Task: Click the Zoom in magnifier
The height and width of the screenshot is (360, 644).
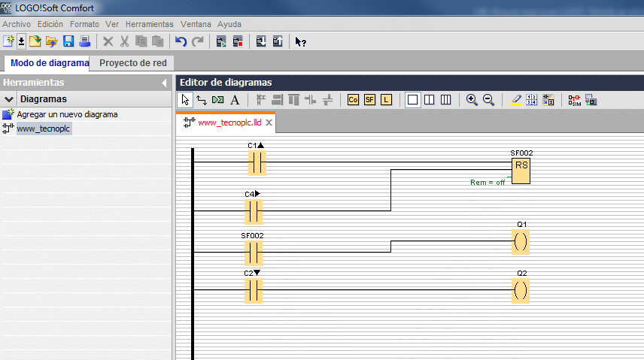Action: pos(472,100)
